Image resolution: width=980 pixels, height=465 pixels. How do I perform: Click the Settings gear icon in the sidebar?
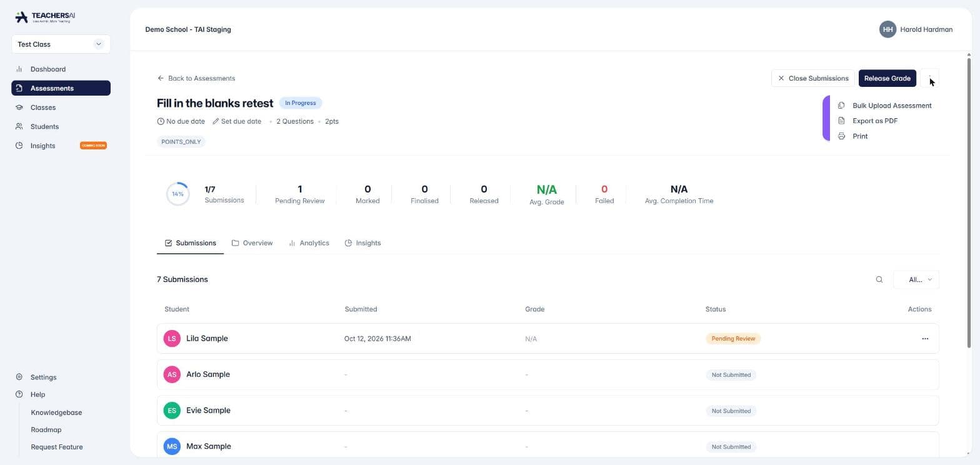pos(19,377)
